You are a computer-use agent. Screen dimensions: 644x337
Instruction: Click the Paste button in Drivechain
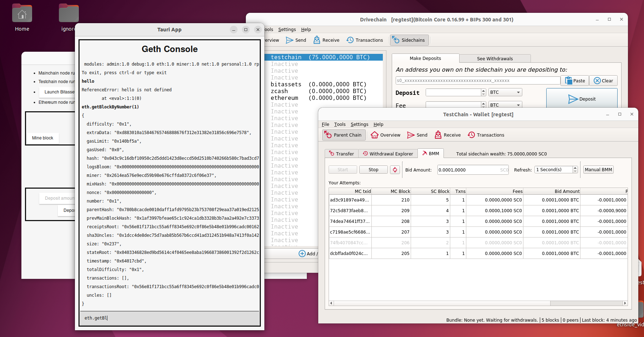point(574,81)
